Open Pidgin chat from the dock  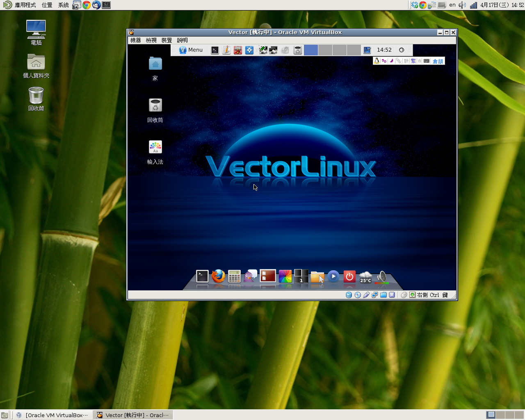[x=250, y=276]
